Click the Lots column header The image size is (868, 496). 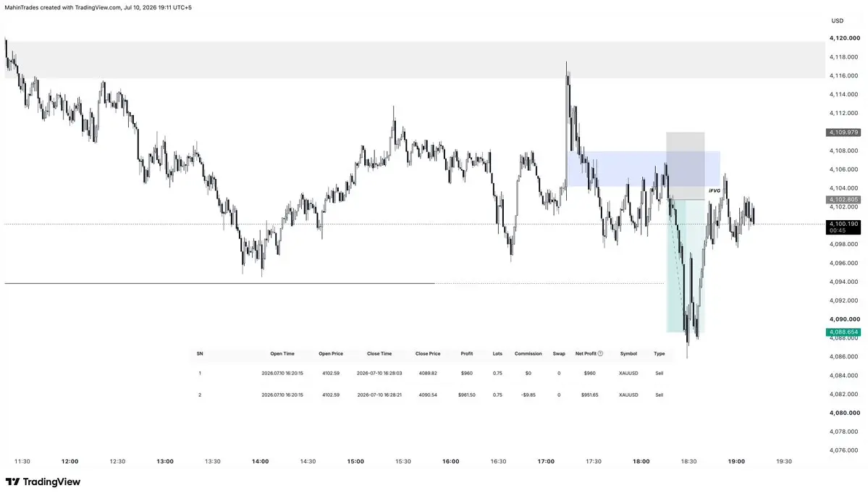(x=497, y=354)
